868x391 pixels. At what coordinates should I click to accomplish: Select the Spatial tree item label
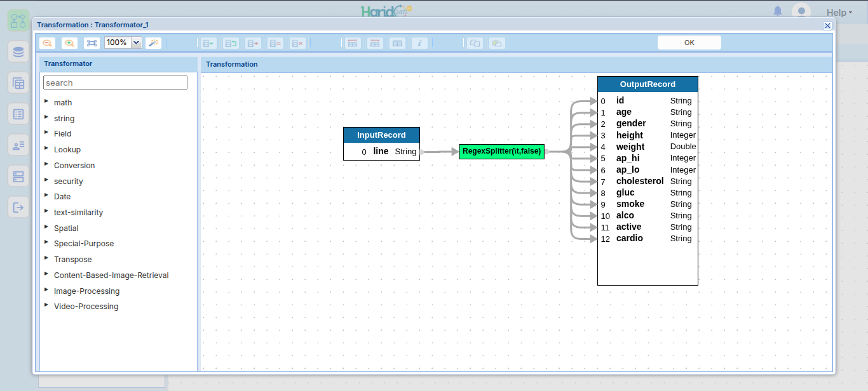[x=66, y=229]
